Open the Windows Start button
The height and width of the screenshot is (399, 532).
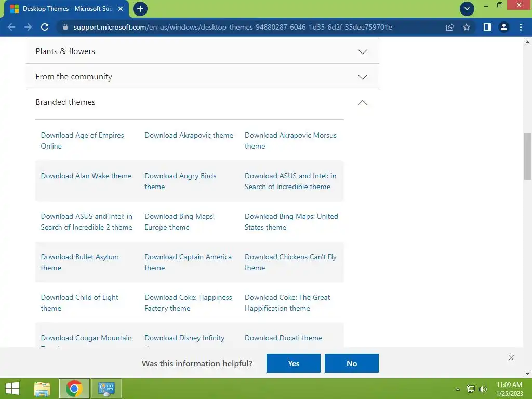(x=12, y=389)
